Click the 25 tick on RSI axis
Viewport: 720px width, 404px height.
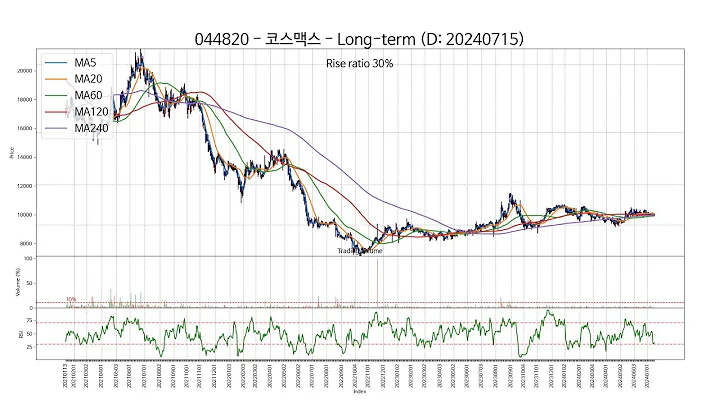tap(30, 347)
